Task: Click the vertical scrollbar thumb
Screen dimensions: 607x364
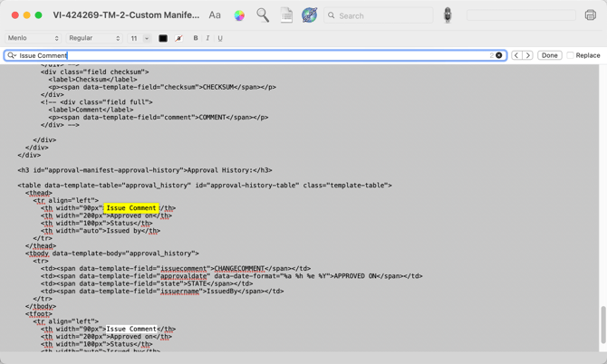Action: point(603,324)
